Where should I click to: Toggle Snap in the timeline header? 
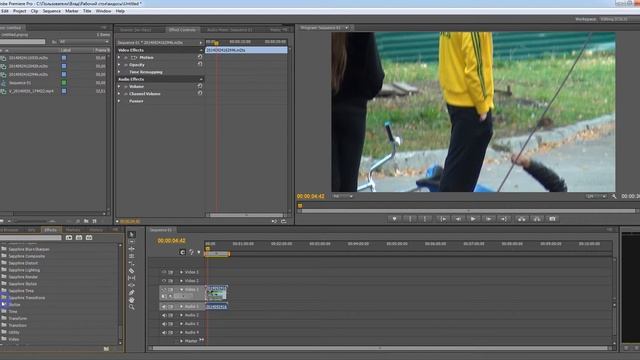click(182, 252)
